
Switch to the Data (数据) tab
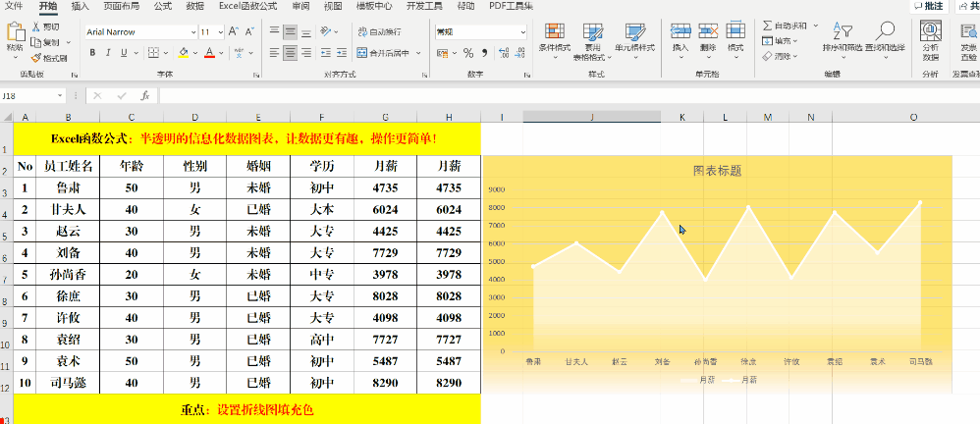(x=195, y=6)
